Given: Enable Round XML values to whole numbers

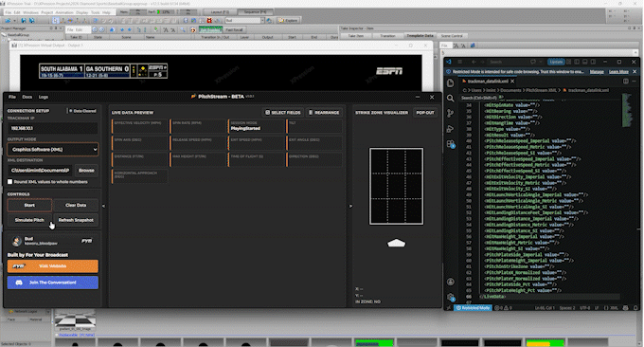Looking at the screenshot, I should [9, 182].
